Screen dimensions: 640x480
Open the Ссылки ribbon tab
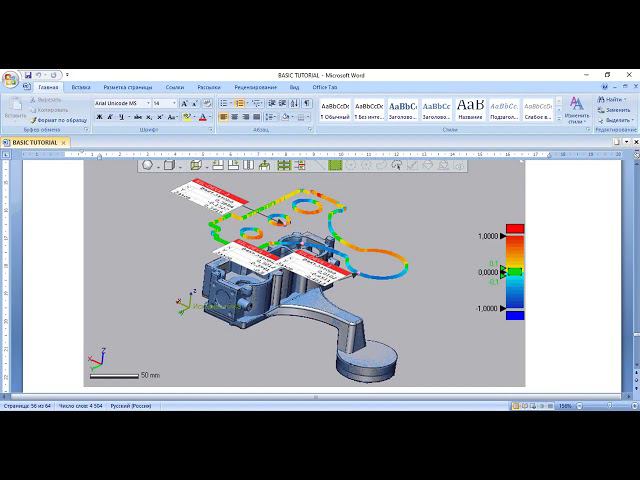pyautogui.click(x=175, y=87)
